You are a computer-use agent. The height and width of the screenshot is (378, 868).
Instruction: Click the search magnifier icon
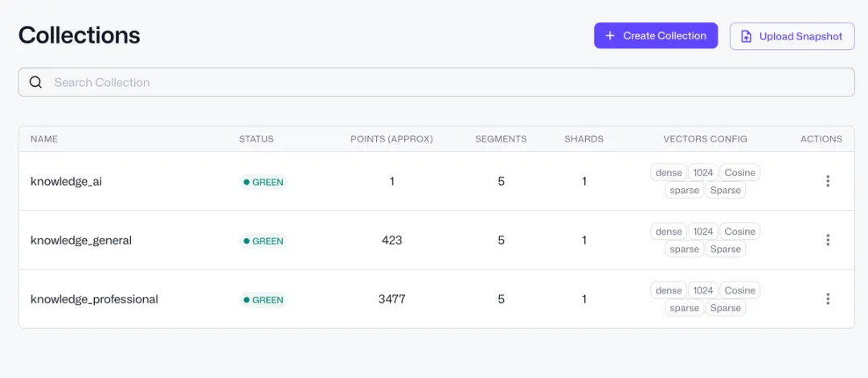pyautogui.click(x=35, y=82)
